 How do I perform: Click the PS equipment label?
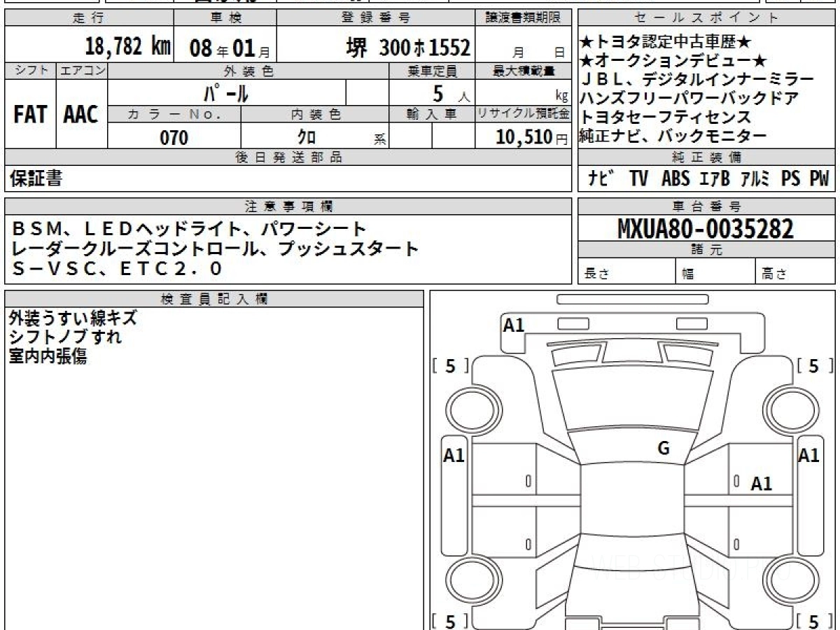791,178
